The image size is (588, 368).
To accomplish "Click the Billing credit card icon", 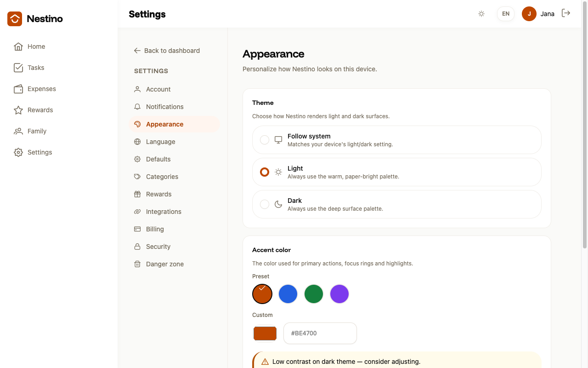I will pos(137,229).
